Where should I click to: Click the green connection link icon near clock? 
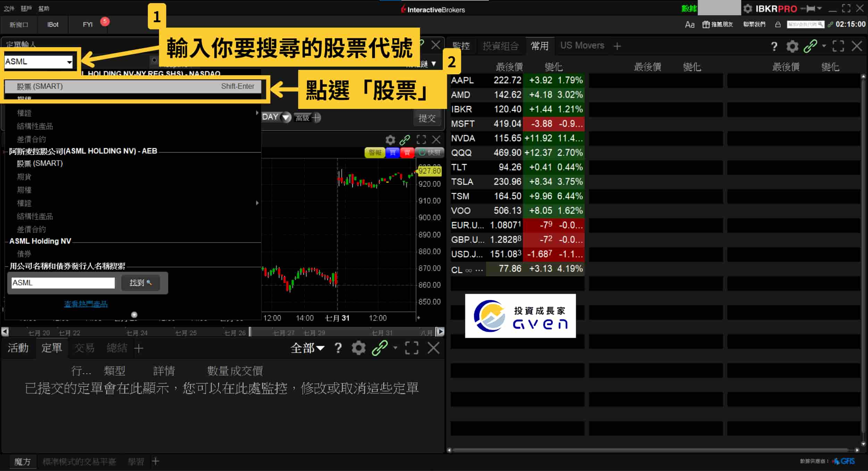831,25
